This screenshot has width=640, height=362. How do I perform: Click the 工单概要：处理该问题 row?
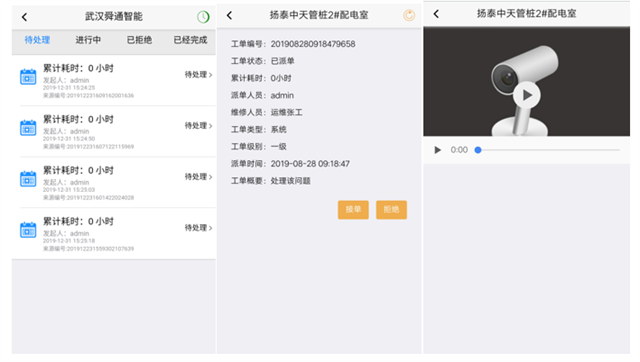[x=271, y=181]
